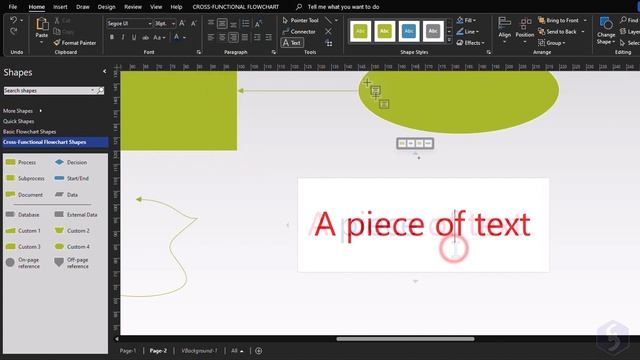Increase font size with the large A
Screen dimensions: 640x360
coord(182,24)
